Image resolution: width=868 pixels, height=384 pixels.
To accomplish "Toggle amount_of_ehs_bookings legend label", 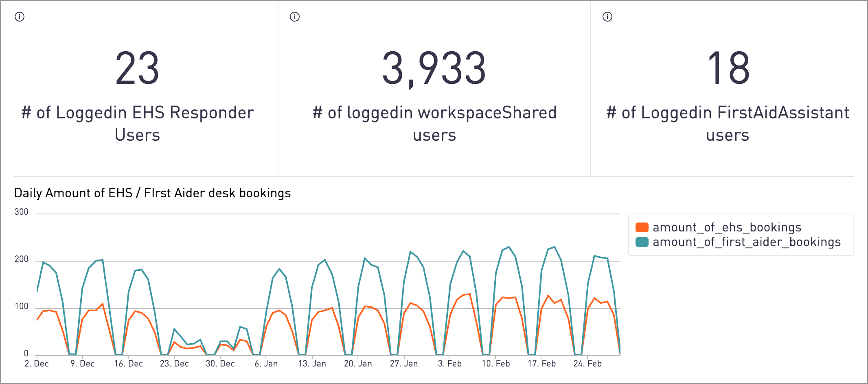I will pyautogui.click(x=727, y=227).
